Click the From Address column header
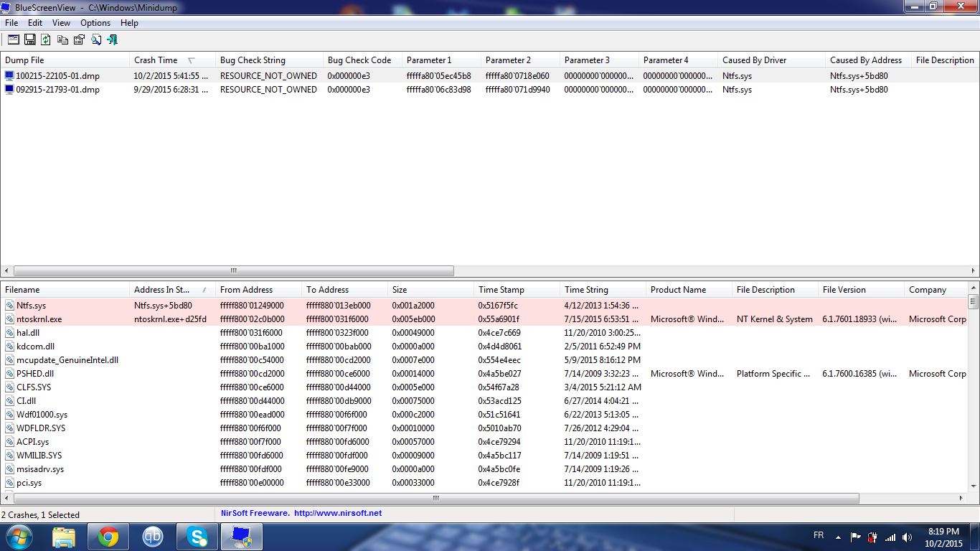Screen dimensions: 980x551 point(258,290)
